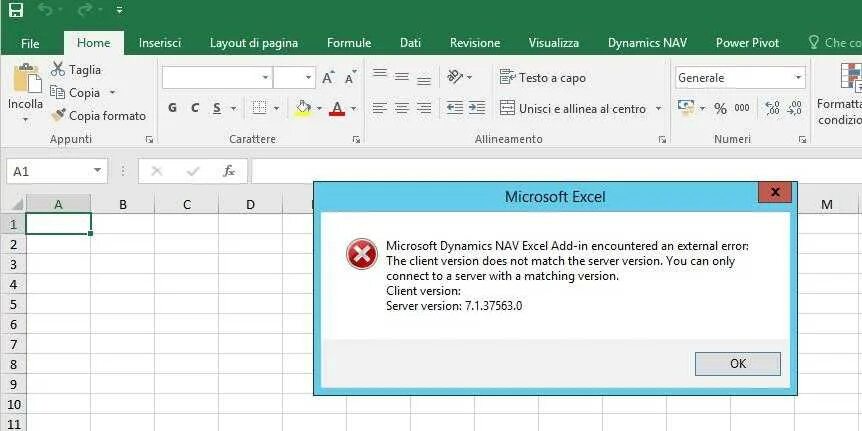Switch to the Visualizza tab

click(x=554, y=43)
